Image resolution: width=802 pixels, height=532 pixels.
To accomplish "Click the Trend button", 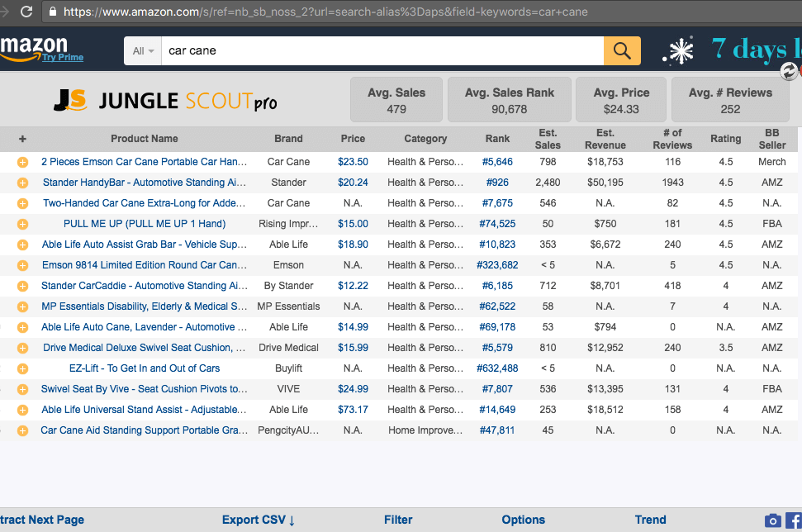I will pos(651,520).
